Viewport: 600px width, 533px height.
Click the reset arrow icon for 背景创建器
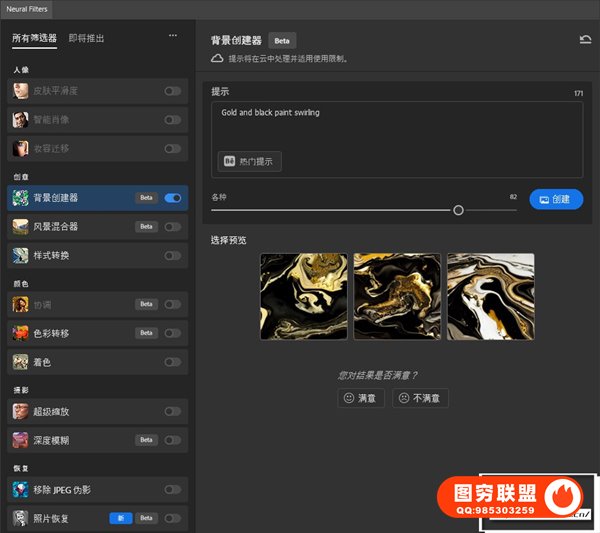pyautogui.click(x=585, y=40)
